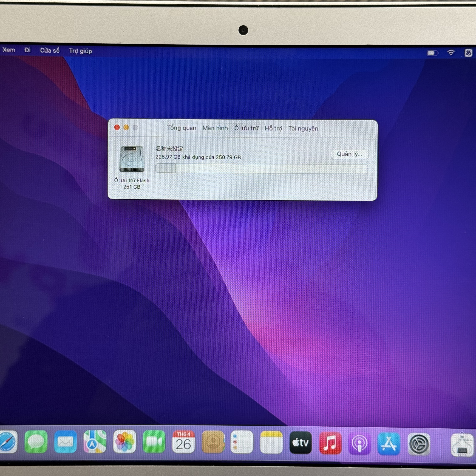This screenshot has width=476, height=476.
Task: Select the Màn hình tab
Action: (x=215, y=128)
